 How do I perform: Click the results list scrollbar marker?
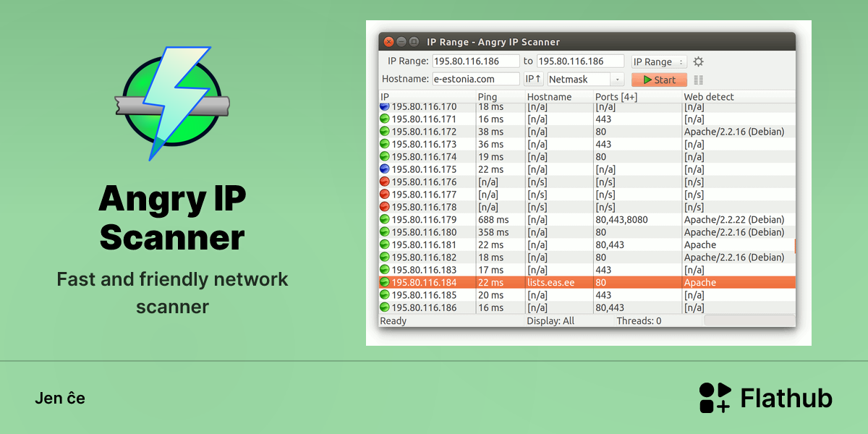pos(794,246)
